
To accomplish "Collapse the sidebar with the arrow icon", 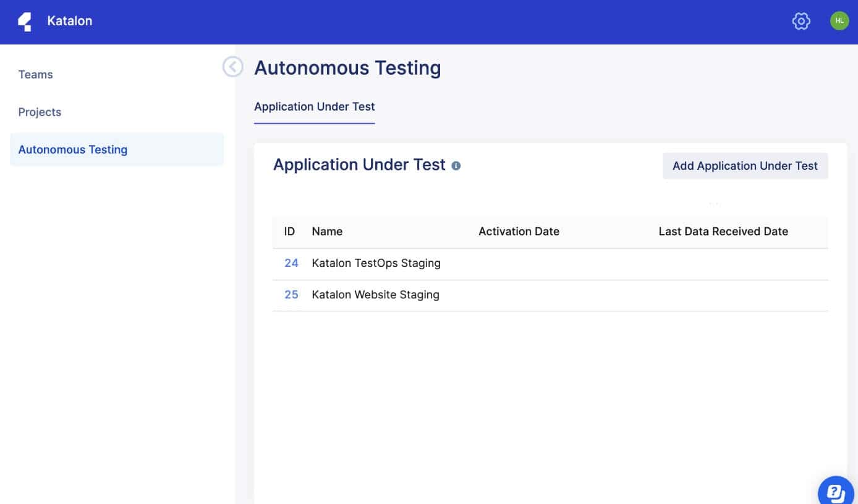I will coord(232,67).
